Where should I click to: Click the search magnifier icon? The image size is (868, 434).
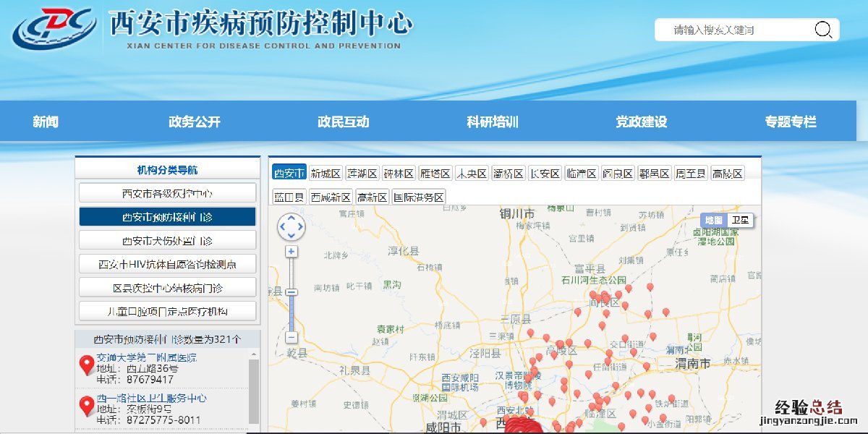823,30
